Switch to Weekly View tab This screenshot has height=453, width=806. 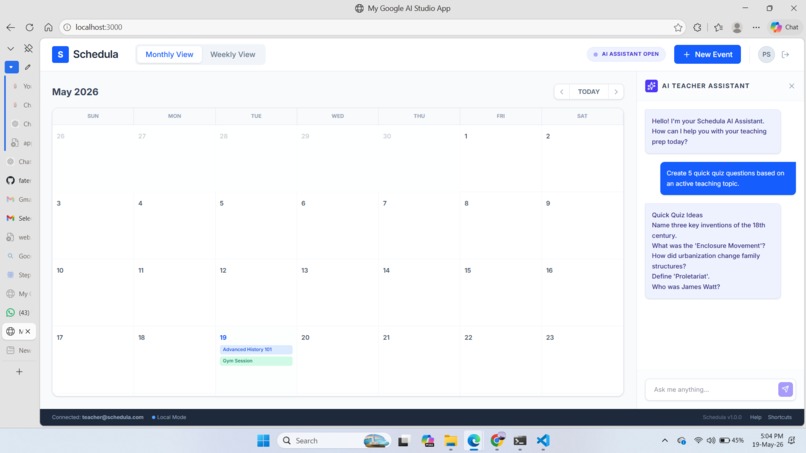(x=232, y=54)
